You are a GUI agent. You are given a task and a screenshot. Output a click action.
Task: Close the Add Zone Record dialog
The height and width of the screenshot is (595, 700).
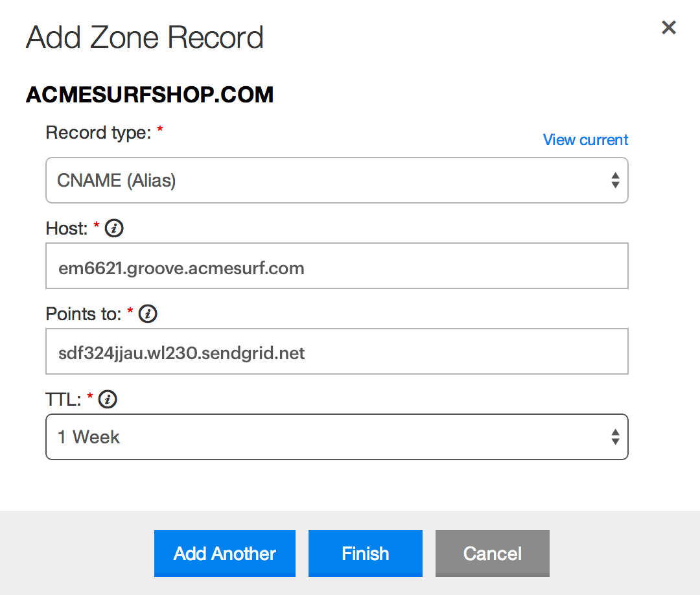(x=668, y=27)
